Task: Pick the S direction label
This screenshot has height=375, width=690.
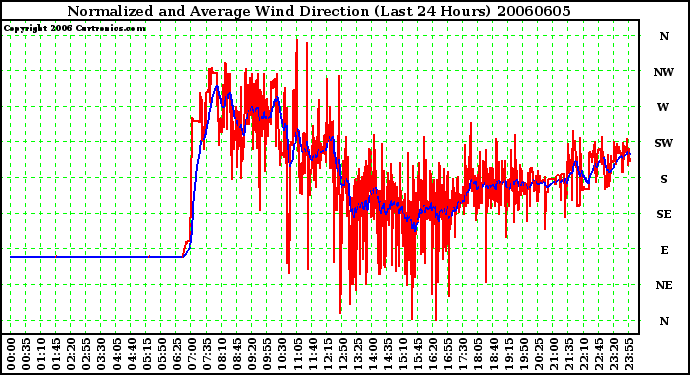Action: tap(664, 179)
